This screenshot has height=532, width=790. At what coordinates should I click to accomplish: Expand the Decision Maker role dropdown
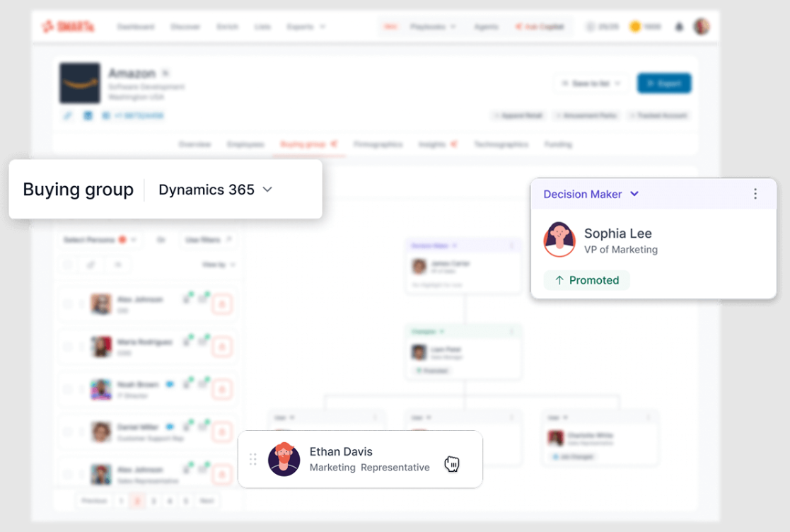[x=591, y=194]
